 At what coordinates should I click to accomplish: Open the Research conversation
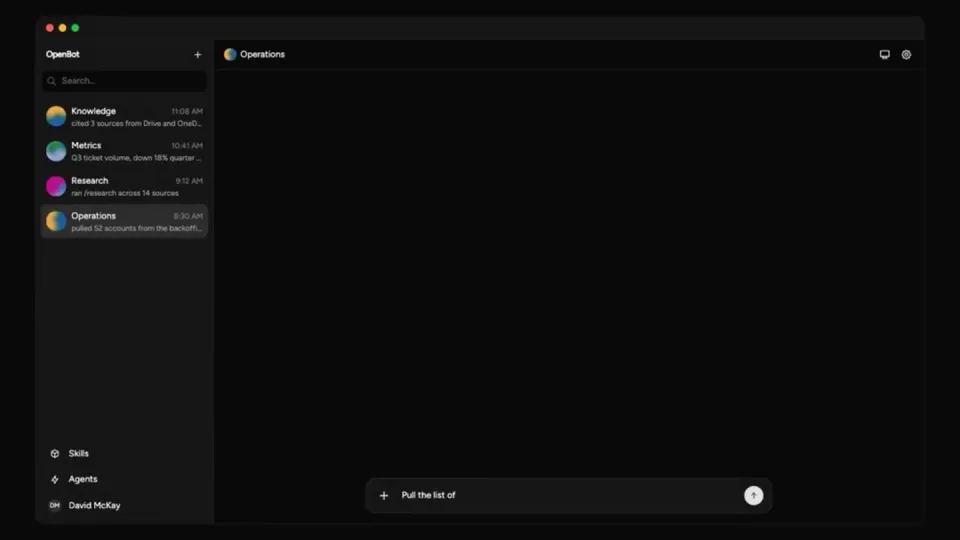click(x=124, y=186)
